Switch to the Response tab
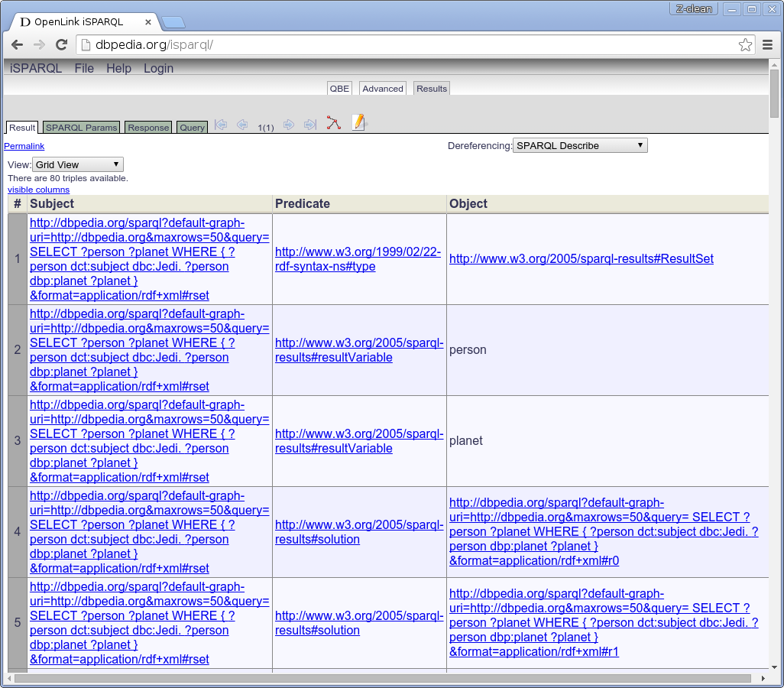 (148, 128)
